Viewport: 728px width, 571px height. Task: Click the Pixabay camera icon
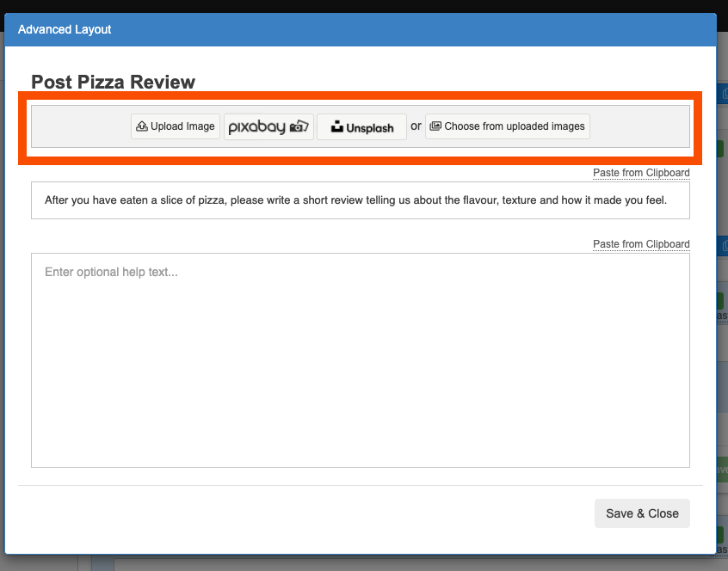pyautogui.click(x=299, y=126)
